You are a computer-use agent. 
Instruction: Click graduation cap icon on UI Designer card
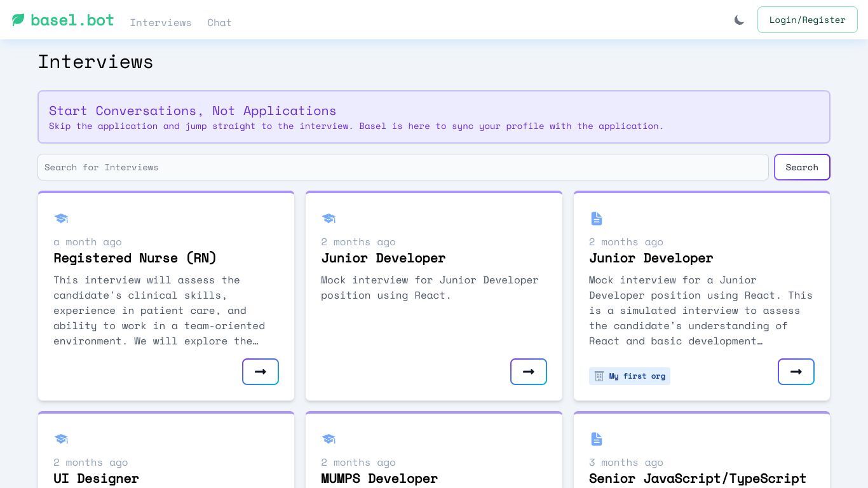coord(61,439)
